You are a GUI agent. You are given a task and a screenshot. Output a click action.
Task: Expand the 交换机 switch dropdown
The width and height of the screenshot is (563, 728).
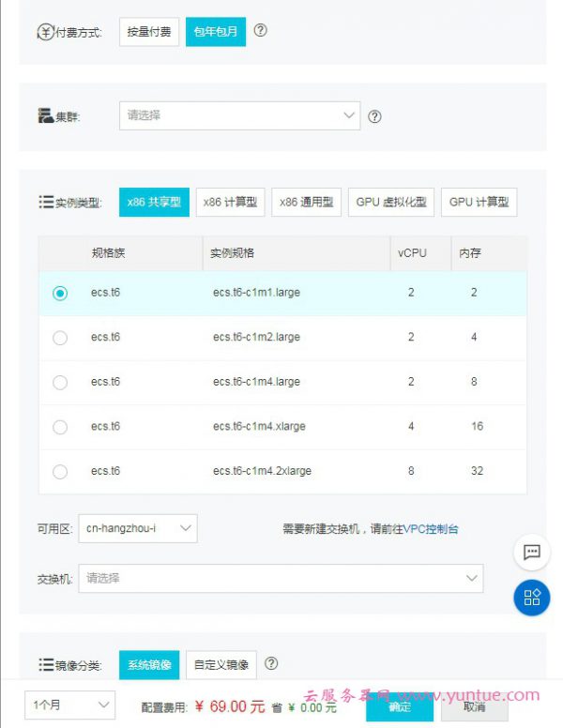point(281,579)
